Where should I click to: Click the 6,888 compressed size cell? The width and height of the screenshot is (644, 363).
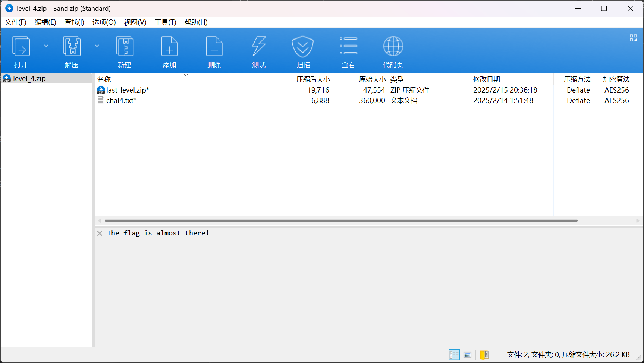pyautogui.click(x=320, y=100)
